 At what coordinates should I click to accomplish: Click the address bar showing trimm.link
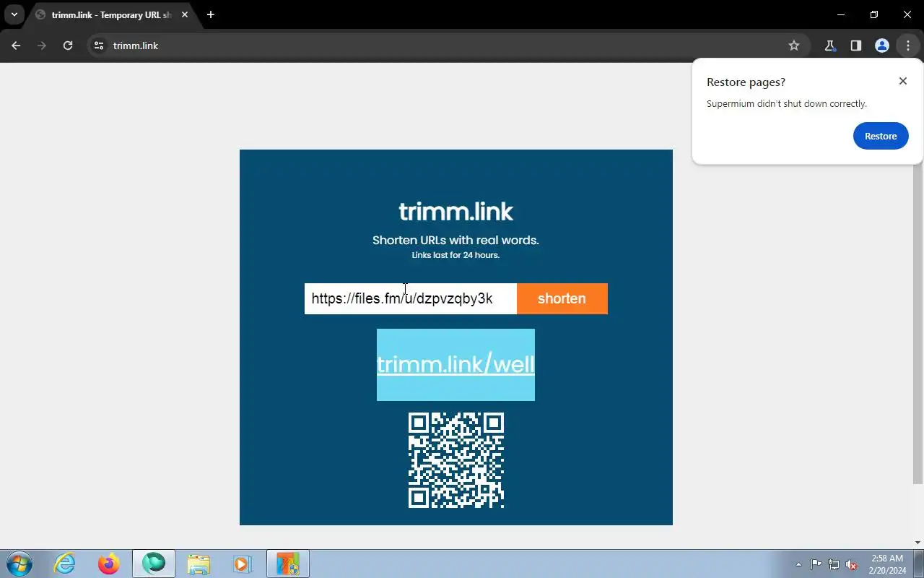coord(448,46)
